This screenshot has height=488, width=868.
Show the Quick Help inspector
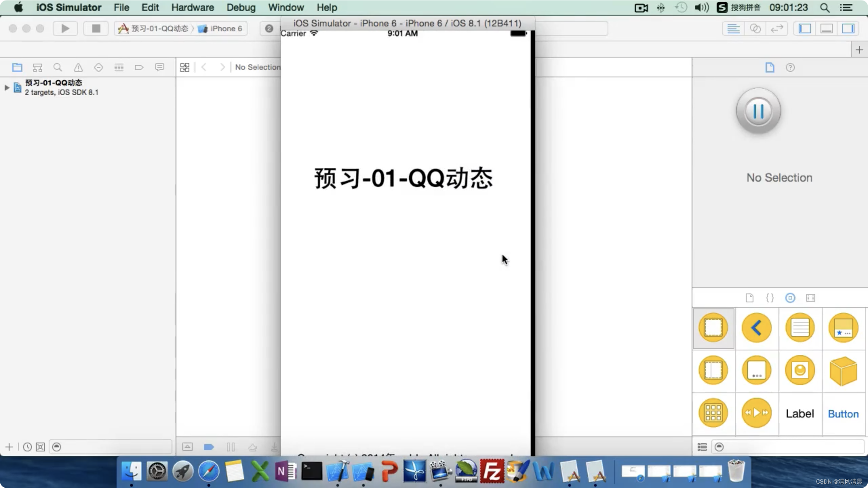click(790, 67)
